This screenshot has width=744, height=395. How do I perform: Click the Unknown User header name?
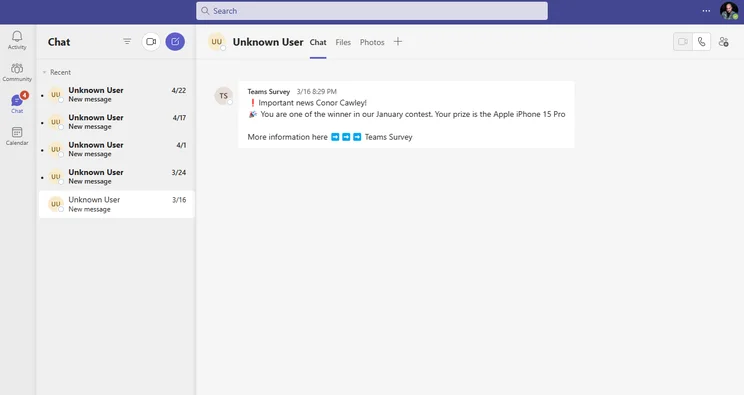(268, 42)
